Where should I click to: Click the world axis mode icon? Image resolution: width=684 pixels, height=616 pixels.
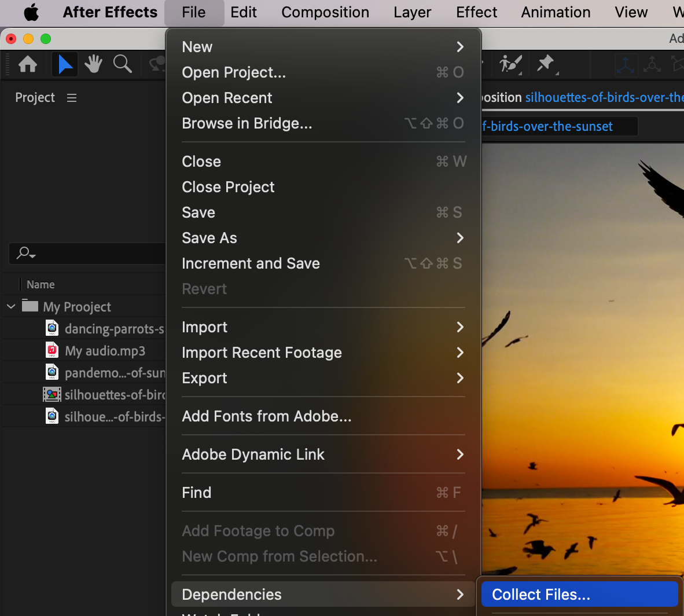point(652,65)
